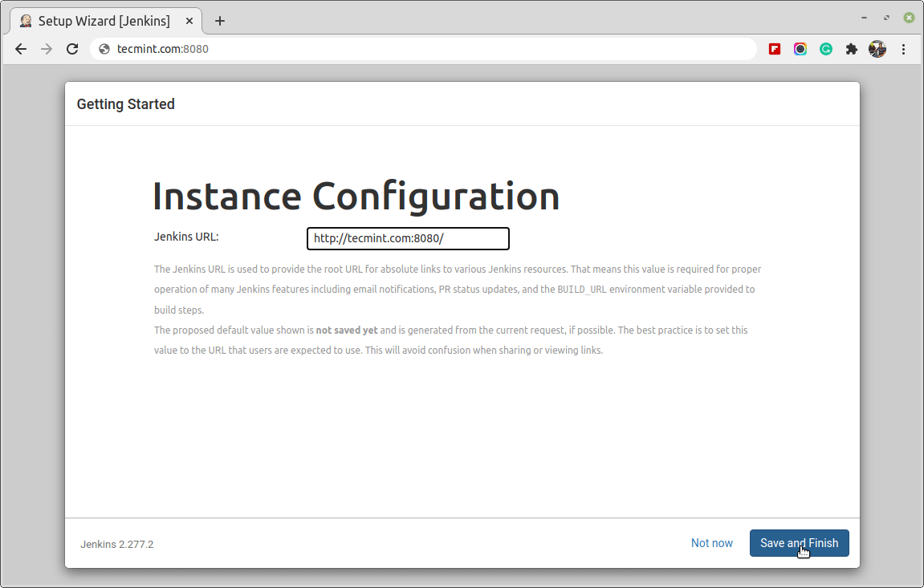Reload the page with refresh icon
924x588 pixels.
tap(72, 49)
